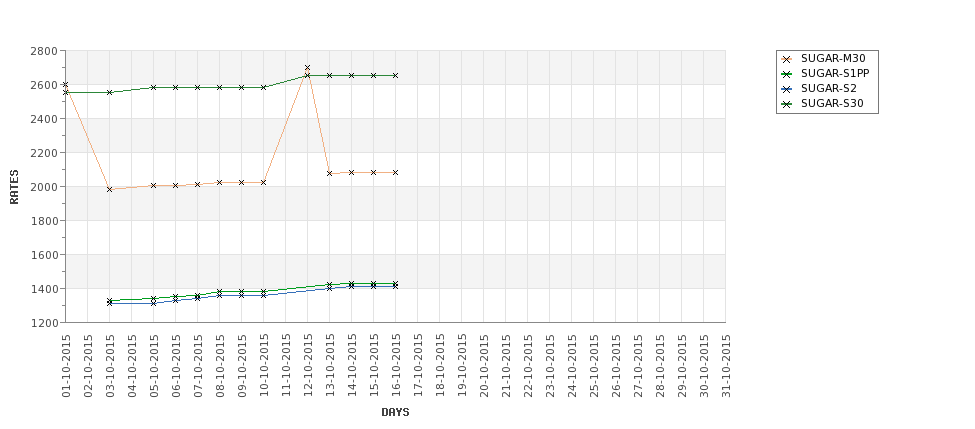Click the 31-10-2015 x-axis date label
The width and height of the screenshot is (975, 429).
tap(726, 366)
